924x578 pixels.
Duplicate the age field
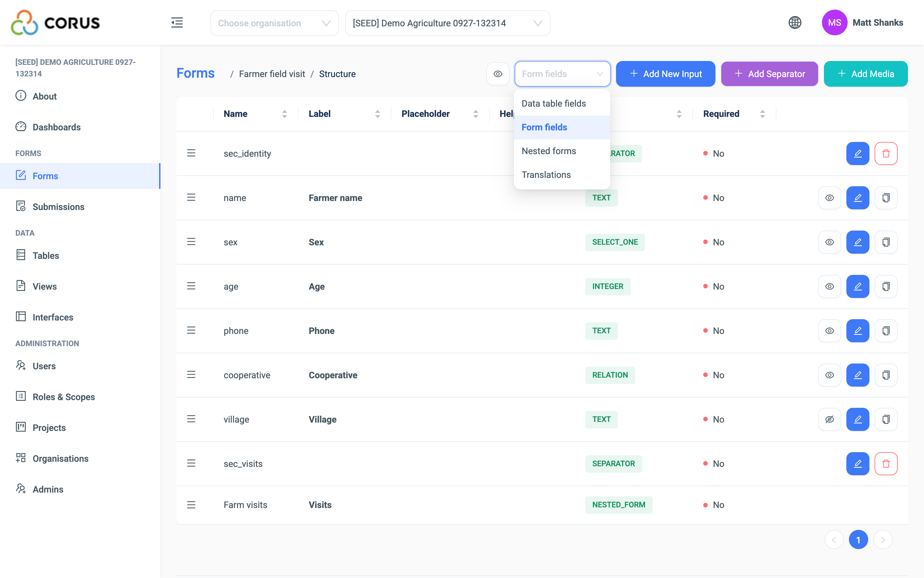tap(886, 286)
